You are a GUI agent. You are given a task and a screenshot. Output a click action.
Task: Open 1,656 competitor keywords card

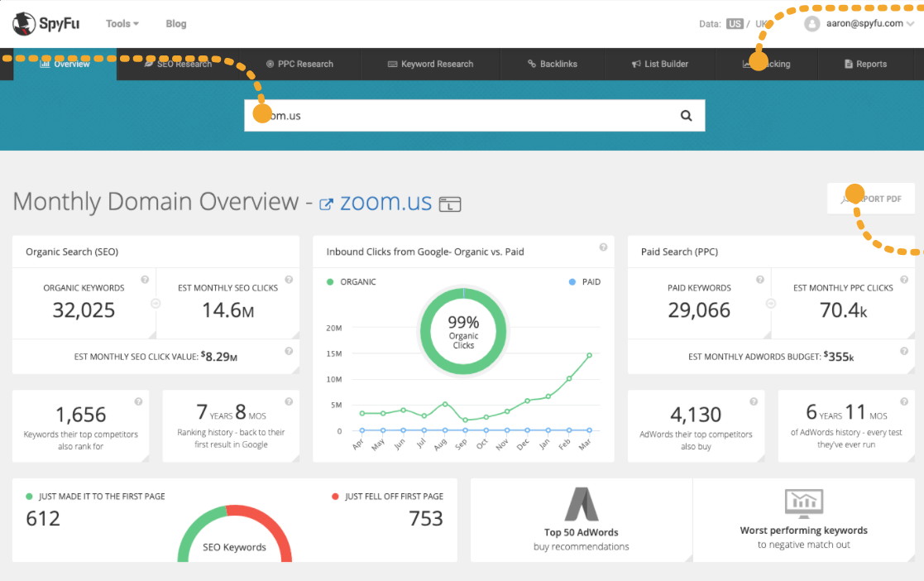pyautogui.click(x=81, y=426)
